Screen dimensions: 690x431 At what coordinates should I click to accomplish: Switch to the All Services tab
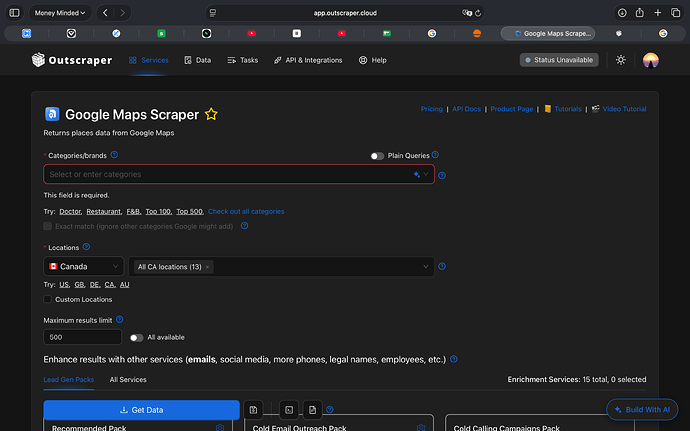tap(128, 379)
